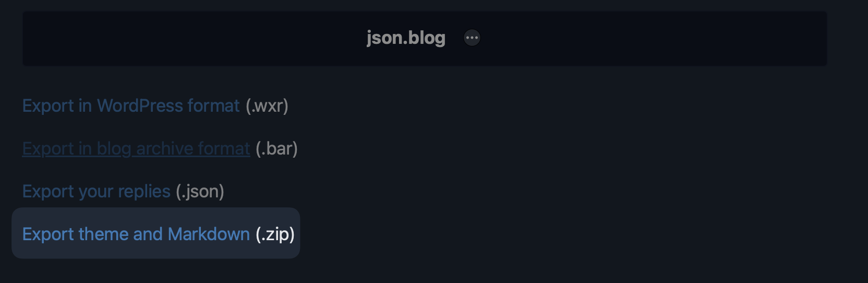Click the (.json) extension label
This screenshot has height=283, width=868.
pyautogui.click(x=200, y=192)
